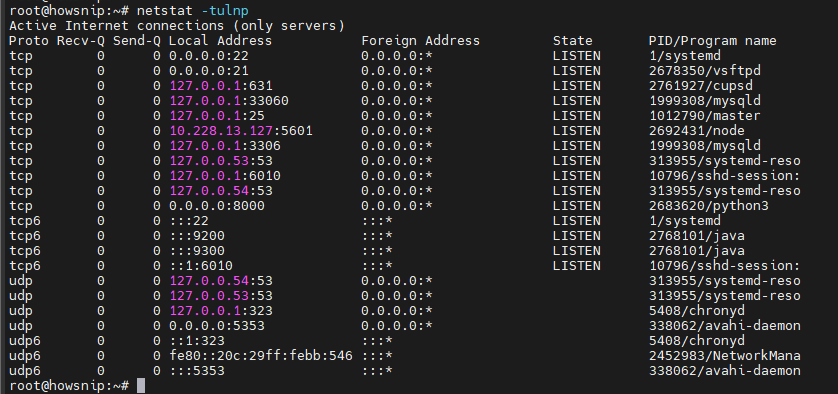
Task: Click the tcp6 address ::1:6010
Action: (x=200, y=265)
